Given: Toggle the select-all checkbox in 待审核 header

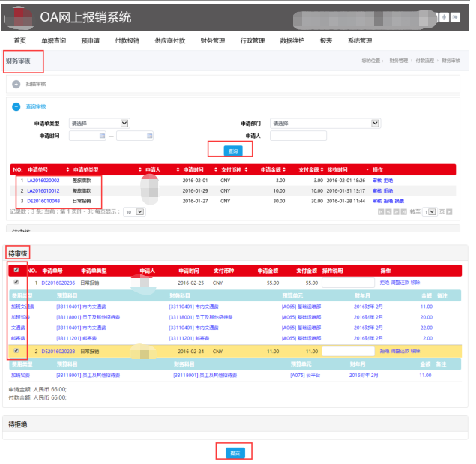Looking at the screenshot, I should pos(17,270).
